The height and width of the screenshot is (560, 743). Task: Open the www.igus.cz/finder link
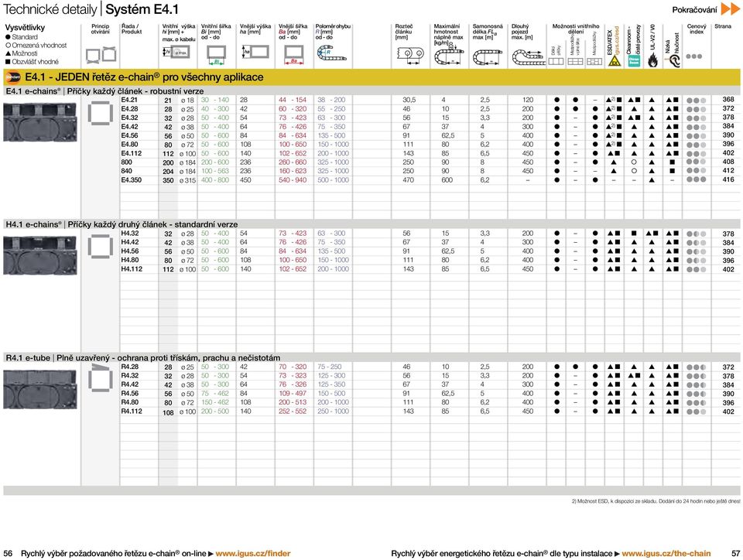tap(253, 553)
